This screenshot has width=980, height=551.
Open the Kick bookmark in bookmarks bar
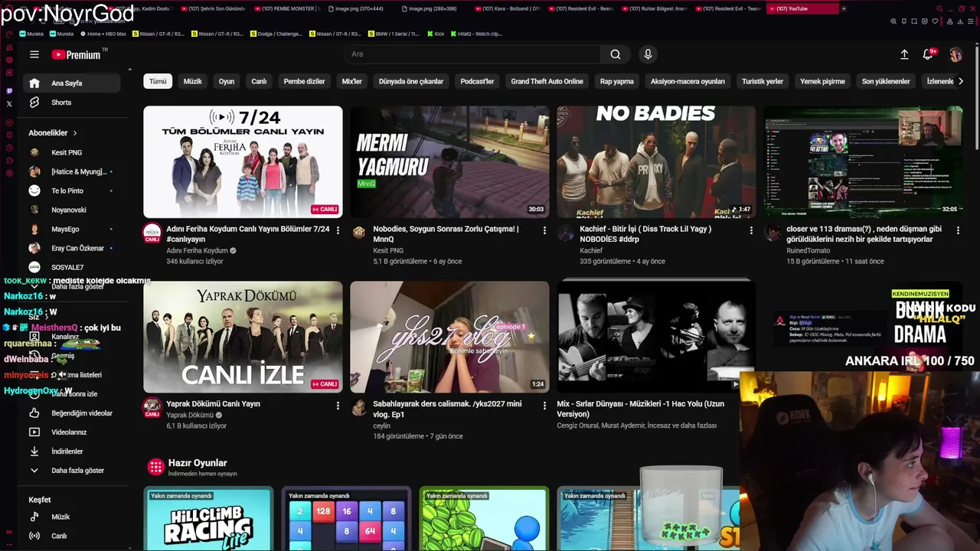point(436,34)
